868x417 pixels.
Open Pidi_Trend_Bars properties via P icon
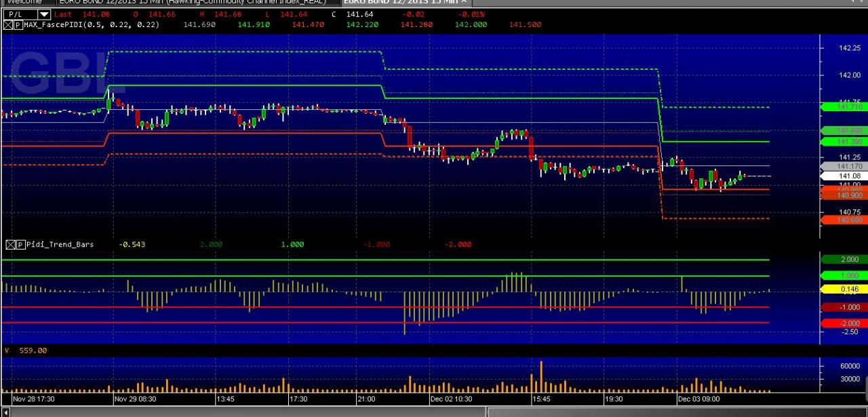20,245
